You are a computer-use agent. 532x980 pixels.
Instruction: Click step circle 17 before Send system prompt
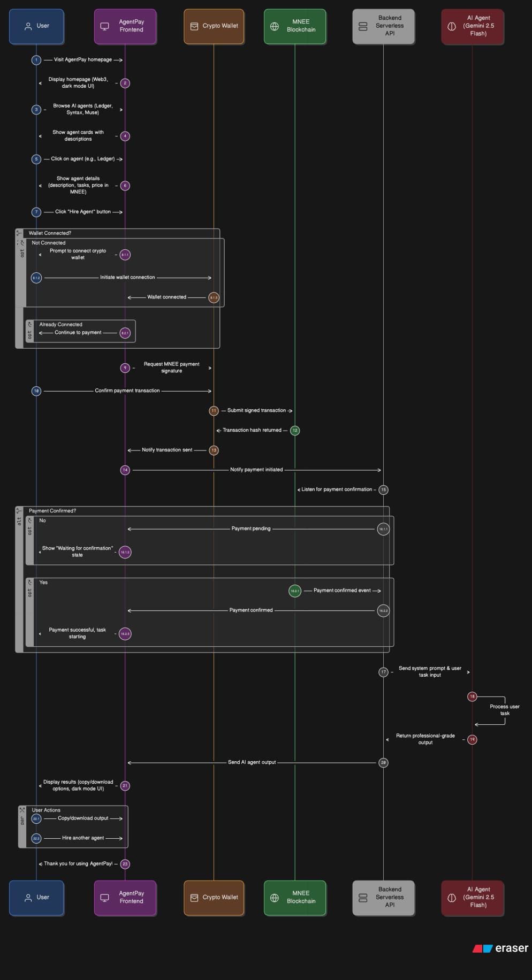pyautogui.click(x=383, y=672)
